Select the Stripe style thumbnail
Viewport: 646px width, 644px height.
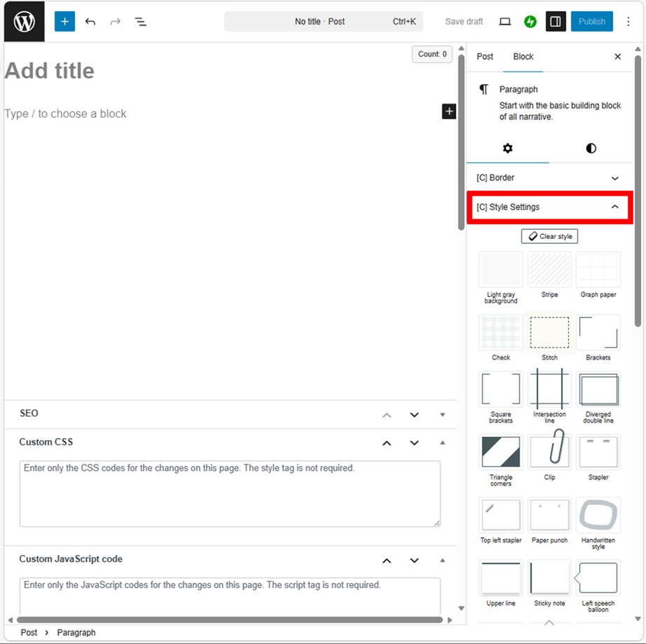tap(549, 270)
